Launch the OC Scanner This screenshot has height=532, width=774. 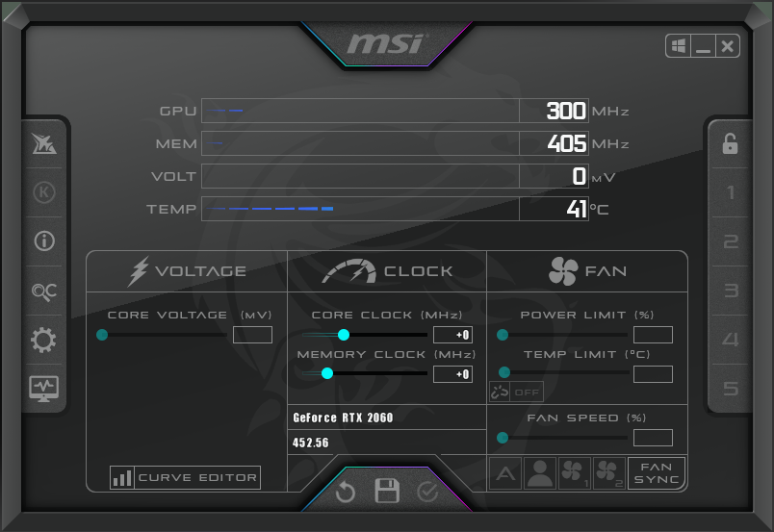pyautogui.click(x=44, y=291)
